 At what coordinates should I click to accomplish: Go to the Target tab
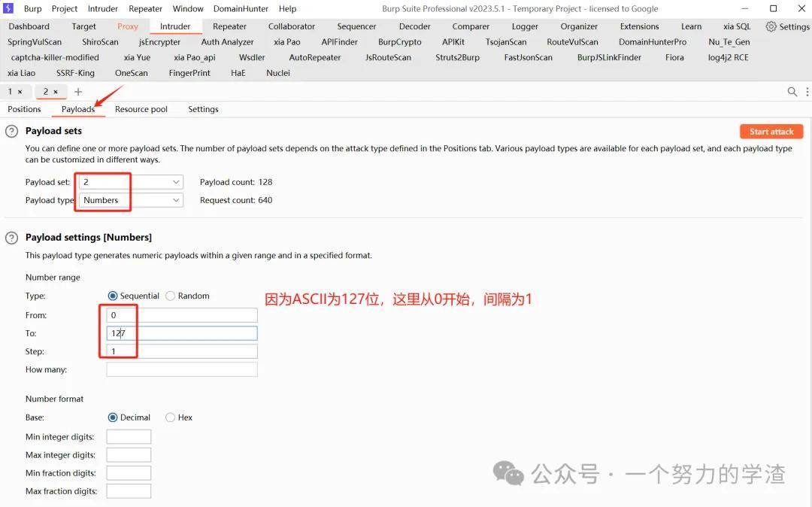84,26
